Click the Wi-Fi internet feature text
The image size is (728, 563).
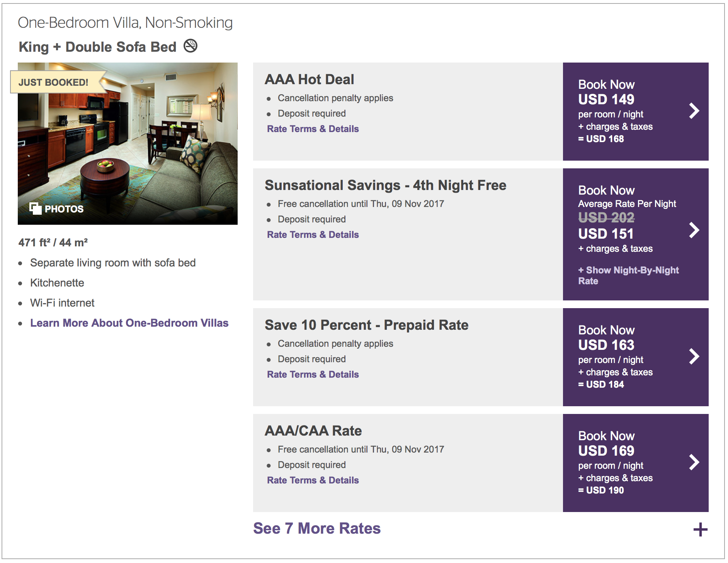pos(62,303)
